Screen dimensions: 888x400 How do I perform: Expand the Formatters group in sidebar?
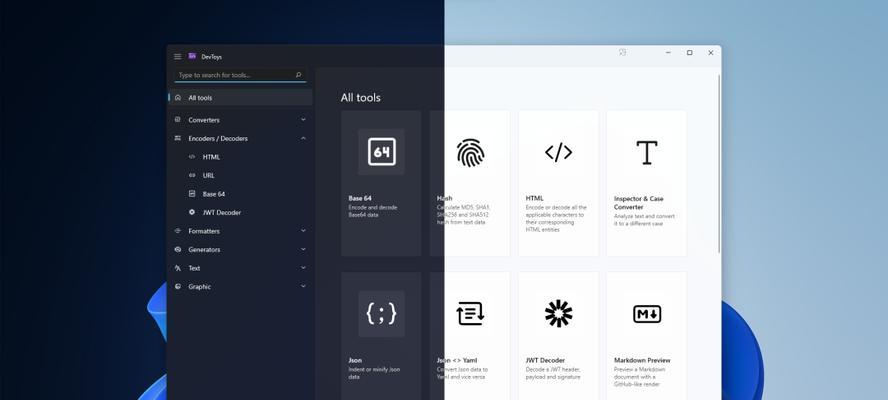240,231
